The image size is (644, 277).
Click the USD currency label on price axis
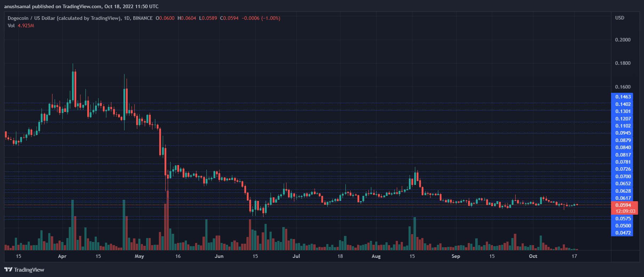point(620,18)
